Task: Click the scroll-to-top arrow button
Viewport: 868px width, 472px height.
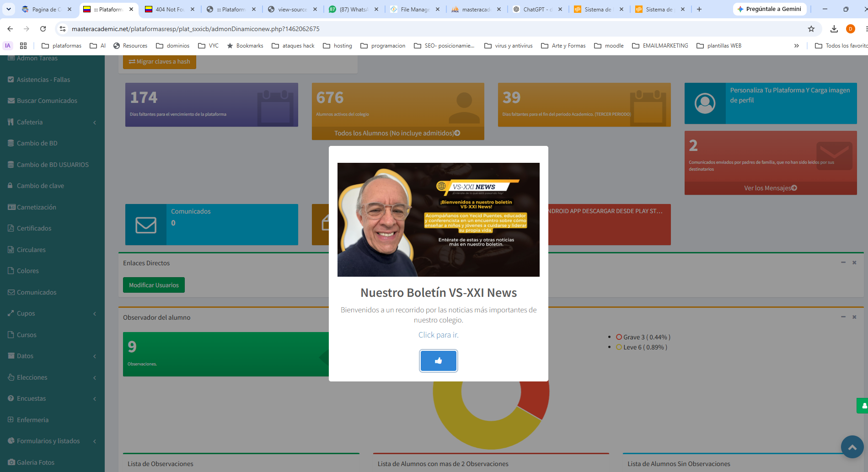Action: [852, 447]
